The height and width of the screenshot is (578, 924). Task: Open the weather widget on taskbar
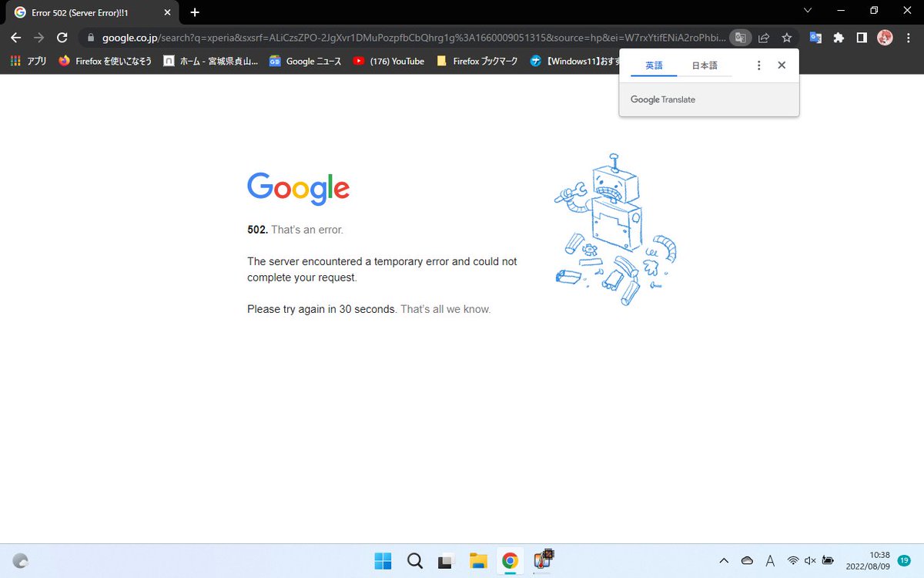[x=22, y=561]
